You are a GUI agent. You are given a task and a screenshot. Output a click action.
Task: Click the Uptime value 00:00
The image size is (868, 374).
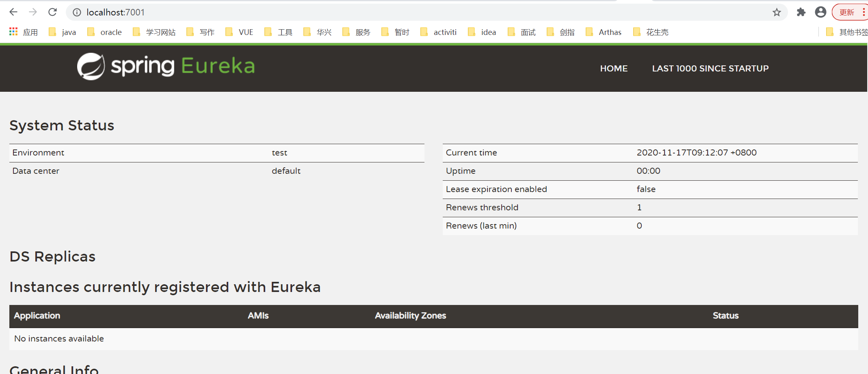click(x=648, y=171)
